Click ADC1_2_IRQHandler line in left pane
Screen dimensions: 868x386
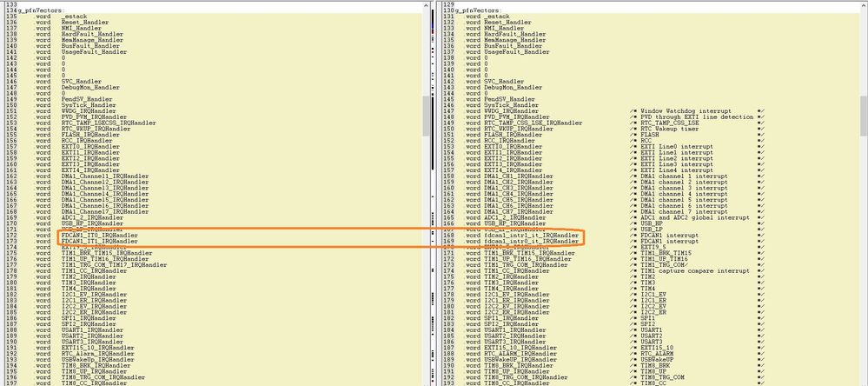92,217
